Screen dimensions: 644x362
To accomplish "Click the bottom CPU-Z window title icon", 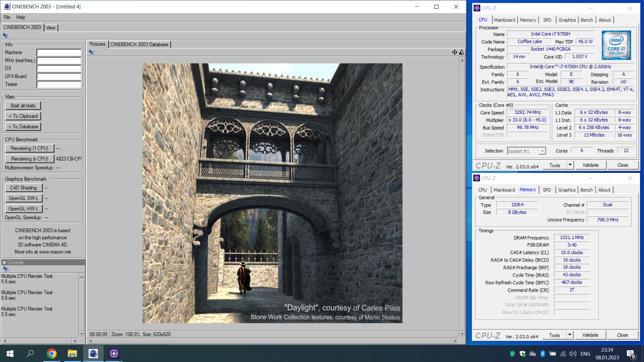I will (477, 178).
